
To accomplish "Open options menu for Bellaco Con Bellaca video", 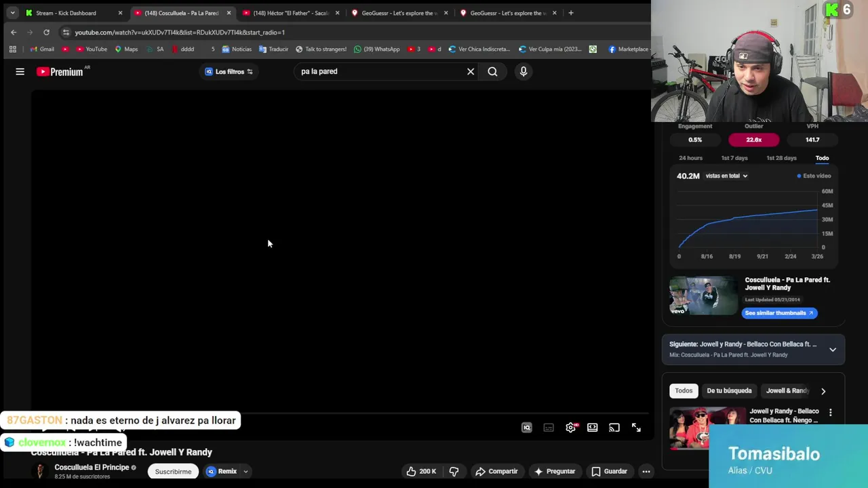I will tap(831, 412).
